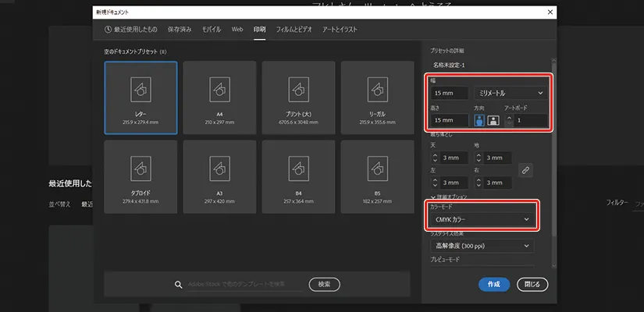644x312 pixels.
Task: Adjust the 地 bleed stepper arrows
Action: pos(478,158)
